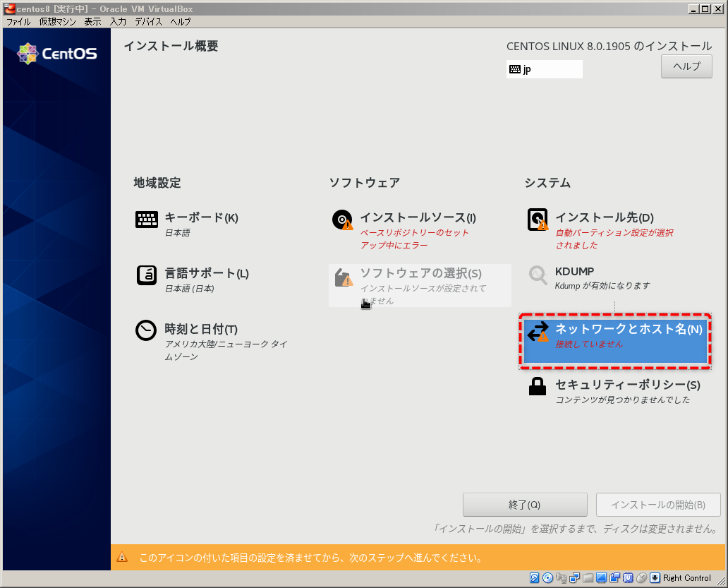Click the 終了(Q) quit button

[x=525, y=505]
